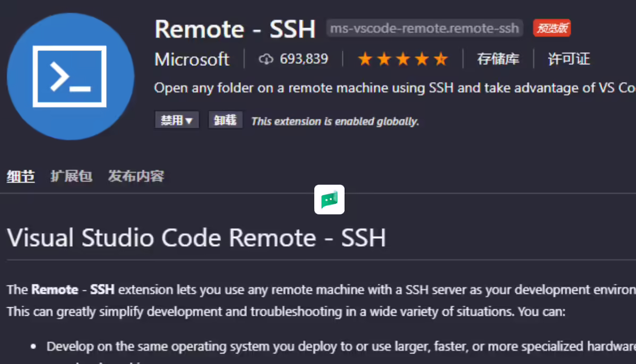Image resolution: width=636 pixels, height=364 pixels.
Task: Expand the dropdown arrow next to 禁用
Action: (x=188, y=121)
